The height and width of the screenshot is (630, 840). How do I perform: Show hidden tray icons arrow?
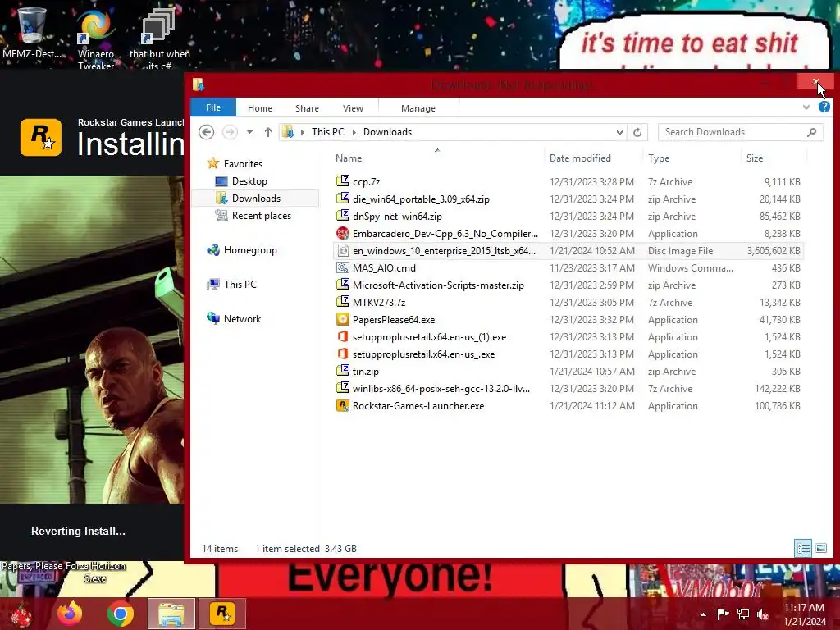pos(703,614)
